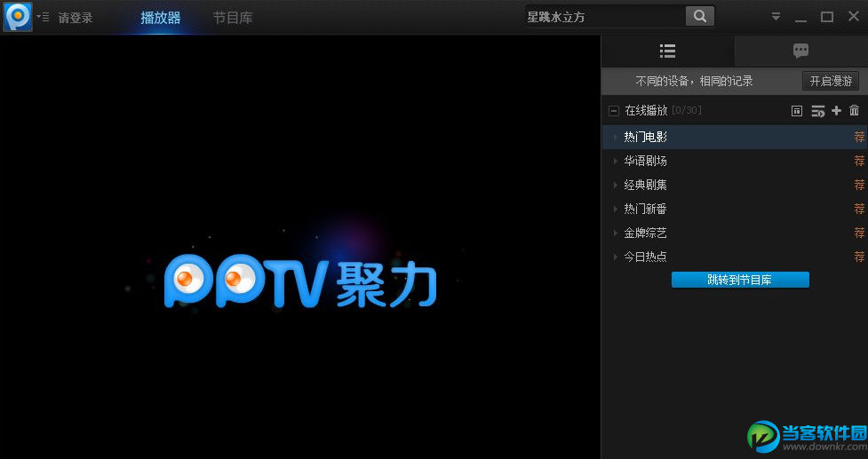Select the 热门电影 row label

coord(646,137)
